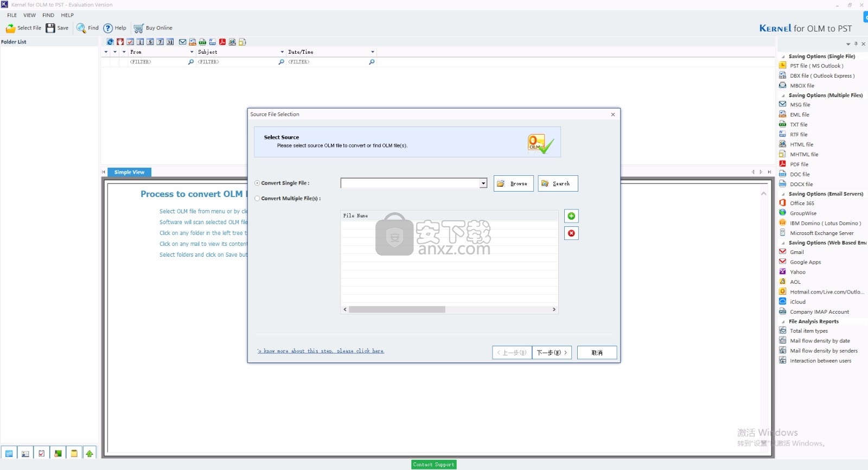
Task: Choose PST file (MS Outlook) saving option
Action: [816, 66]
